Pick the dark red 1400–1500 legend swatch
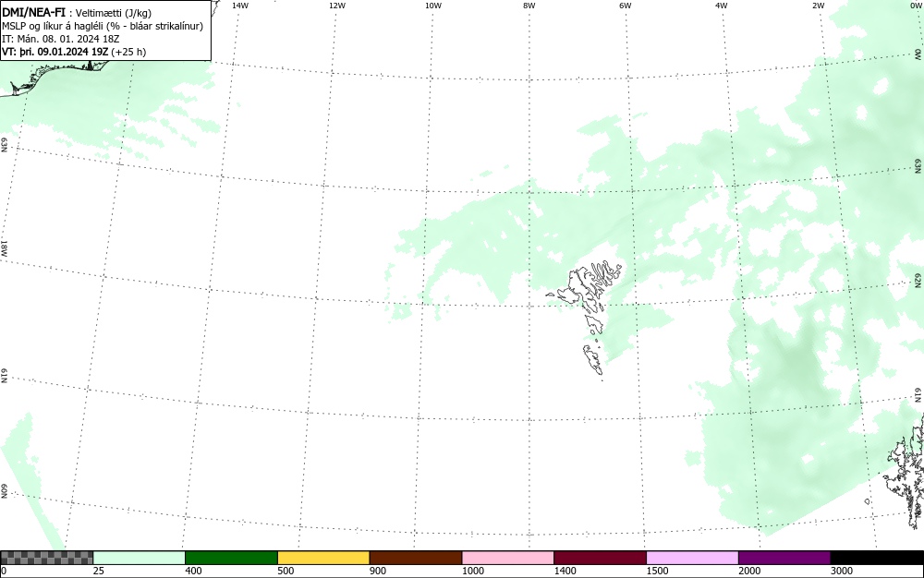 pos(600,558)
